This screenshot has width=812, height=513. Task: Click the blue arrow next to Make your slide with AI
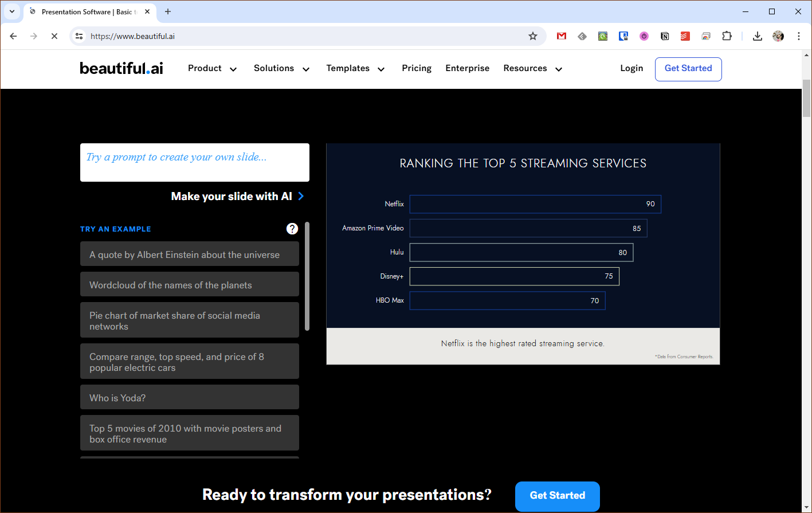pyautogui.click(x=301, y=196)
